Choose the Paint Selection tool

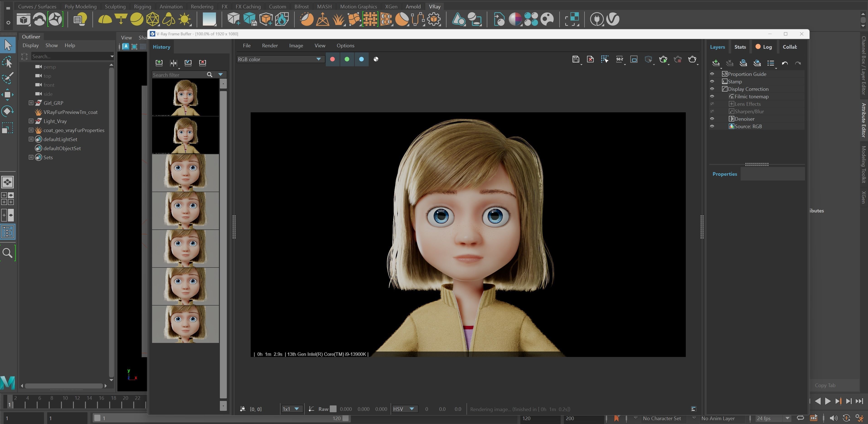(x=7, y=78)
